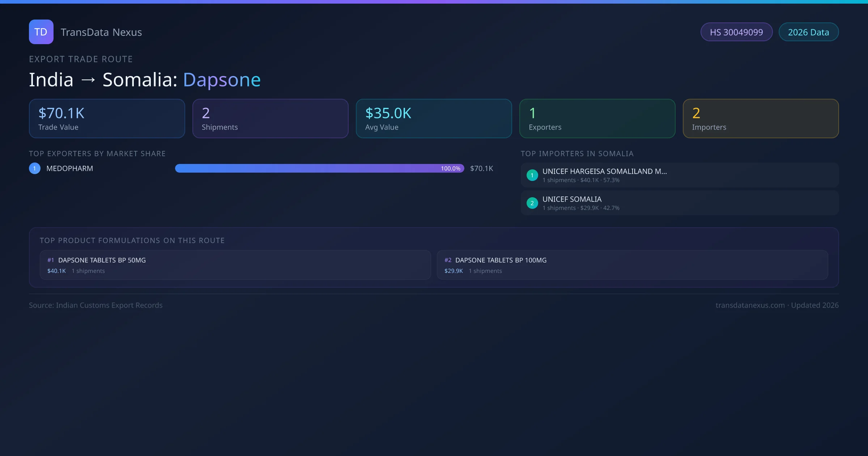Switch to the TOP IMPORTERS IN SOMALIA section
Screen dimensions: 868x456
coord(577,153)
